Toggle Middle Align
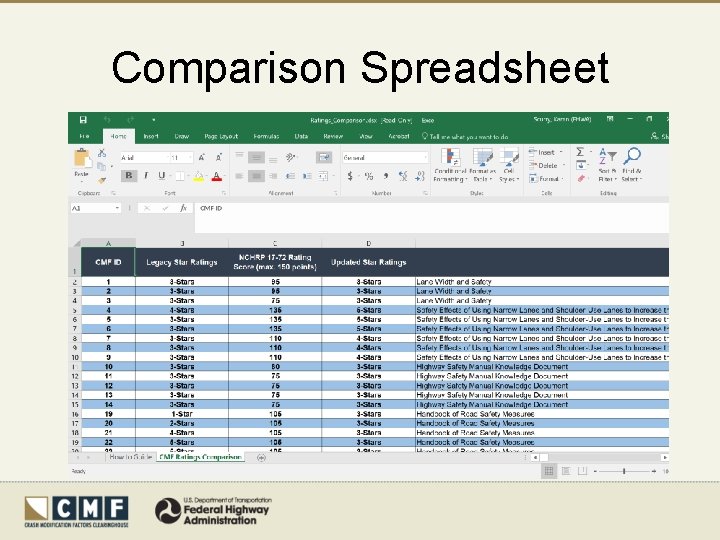The image size is (720, 540). (x=256, y=158)
